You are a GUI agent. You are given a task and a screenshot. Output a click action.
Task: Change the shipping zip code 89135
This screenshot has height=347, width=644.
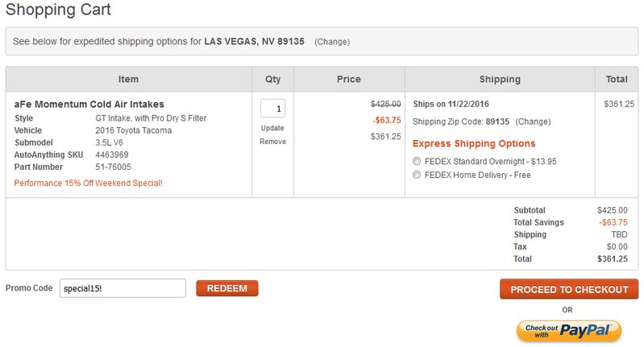533,122
